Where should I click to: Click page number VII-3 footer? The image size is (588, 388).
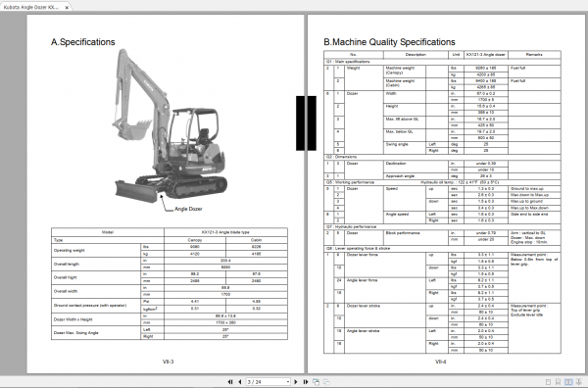(x=168, y=362)
